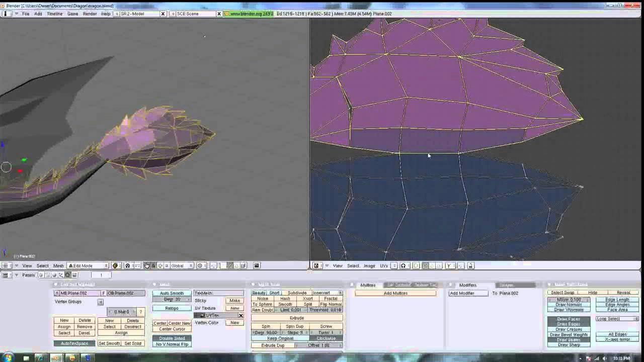Viewport: 644px width, 362px height.
Task: Toggle Draw Faces in Mesh Tools More
Action: tap(569, 319)
